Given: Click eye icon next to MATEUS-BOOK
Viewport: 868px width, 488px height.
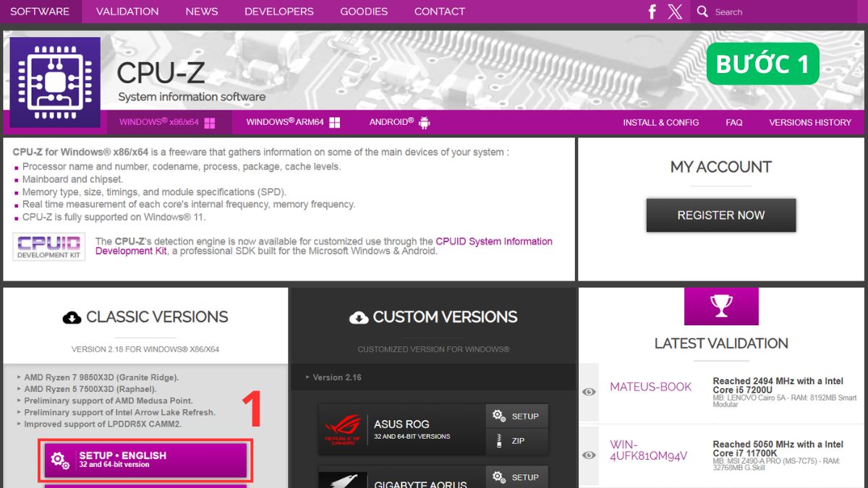Looking at the screenshot, I should [589, 392].
